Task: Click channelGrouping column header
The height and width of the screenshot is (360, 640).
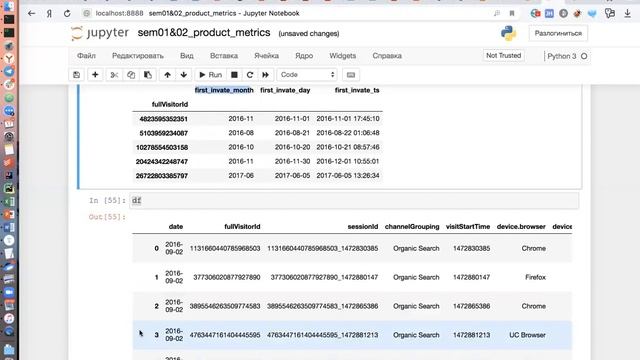Action: click(412, 227)
